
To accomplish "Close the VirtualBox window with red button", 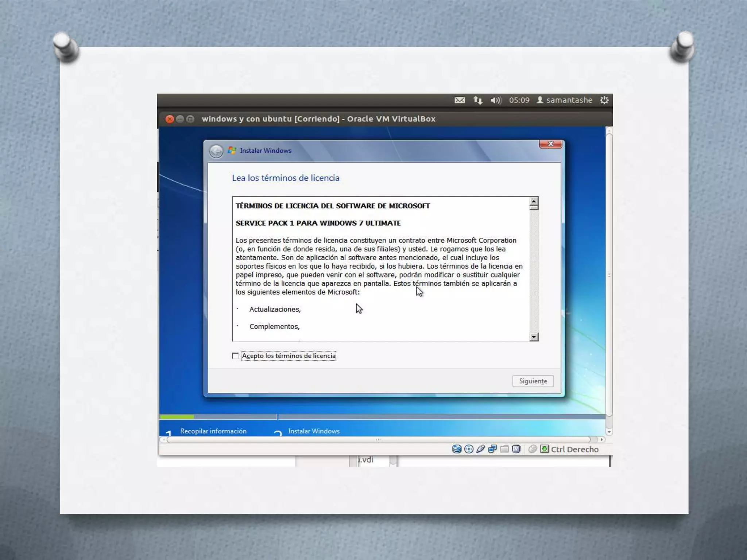I will tap(170, 119).
